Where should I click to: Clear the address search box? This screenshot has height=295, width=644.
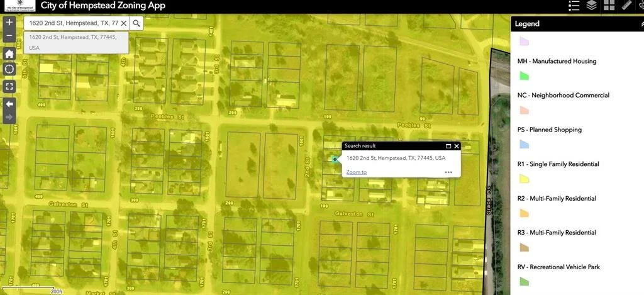point(123,23)
